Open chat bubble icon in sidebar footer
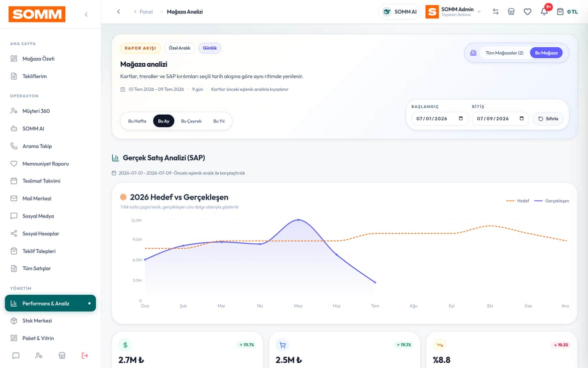Screen dimensions: 588x368 pyautogui.click(x=16, y=356)
